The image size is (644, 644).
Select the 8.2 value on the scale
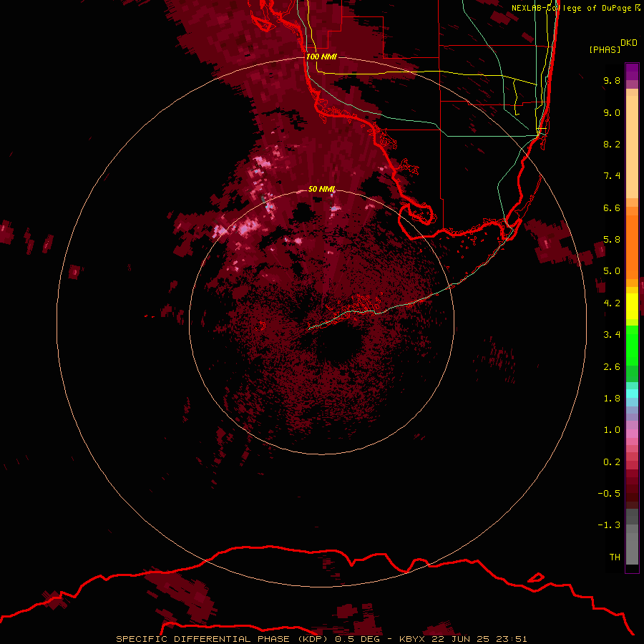[612, 144]
